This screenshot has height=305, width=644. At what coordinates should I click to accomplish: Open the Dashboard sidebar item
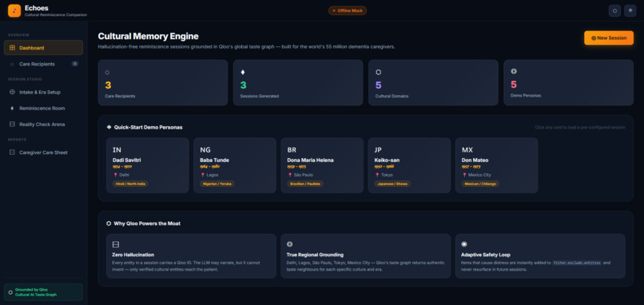pos(43,48)
